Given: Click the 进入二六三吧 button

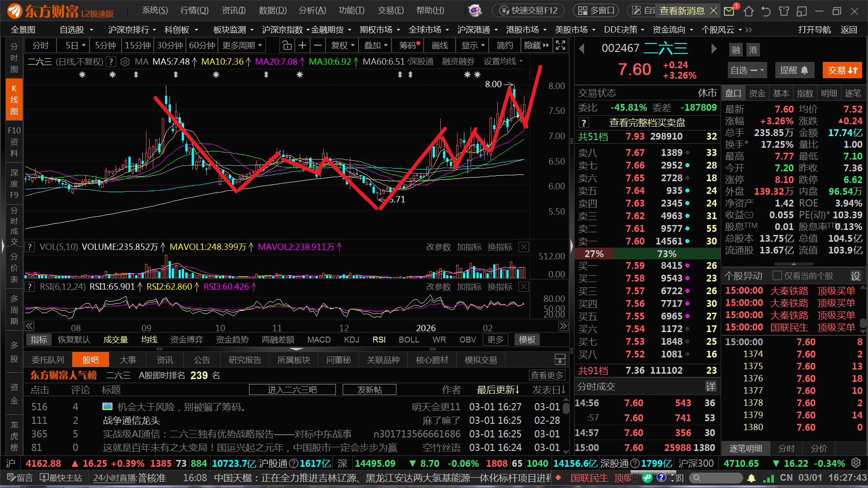Looking at the screenshot, I should click(x=292, y=389).
